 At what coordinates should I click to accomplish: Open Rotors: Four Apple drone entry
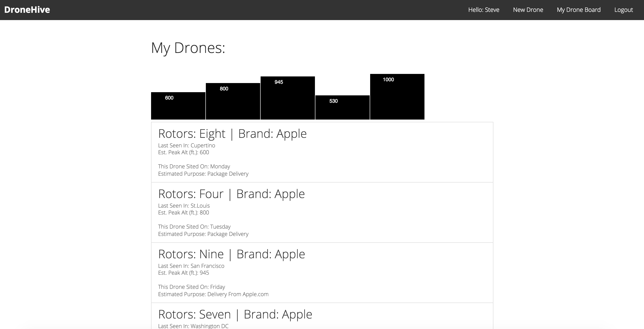(x=231, y=194)
